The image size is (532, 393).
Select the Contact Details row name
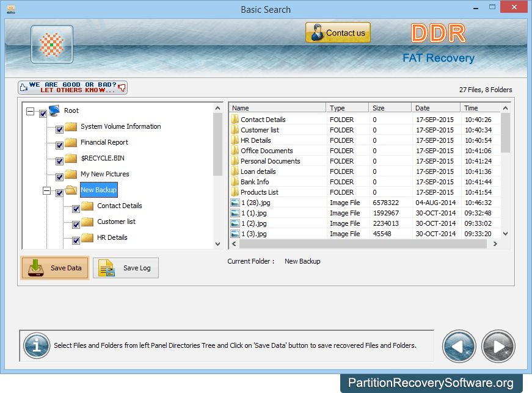[x=263, y=120]
